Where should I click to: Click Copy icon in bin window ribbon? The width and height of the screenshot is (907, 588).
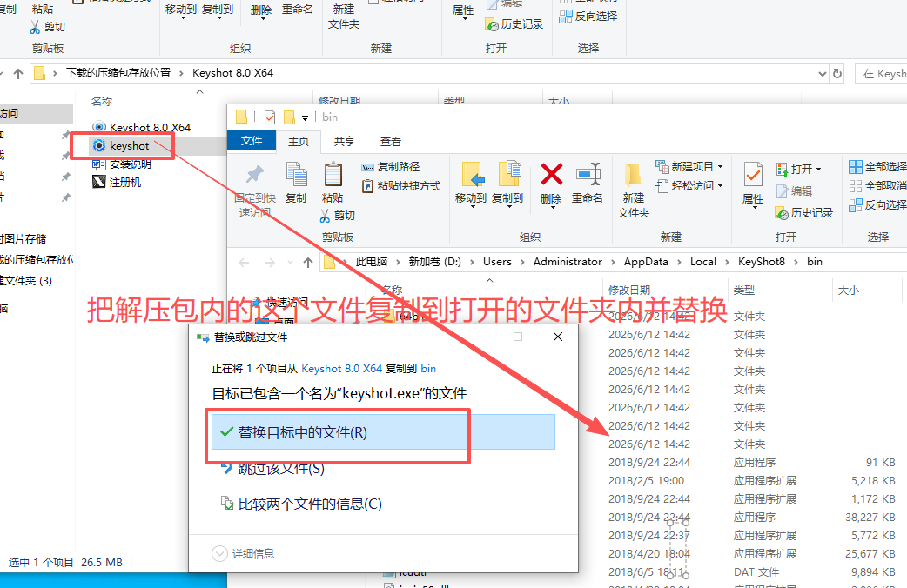[296, 183]
